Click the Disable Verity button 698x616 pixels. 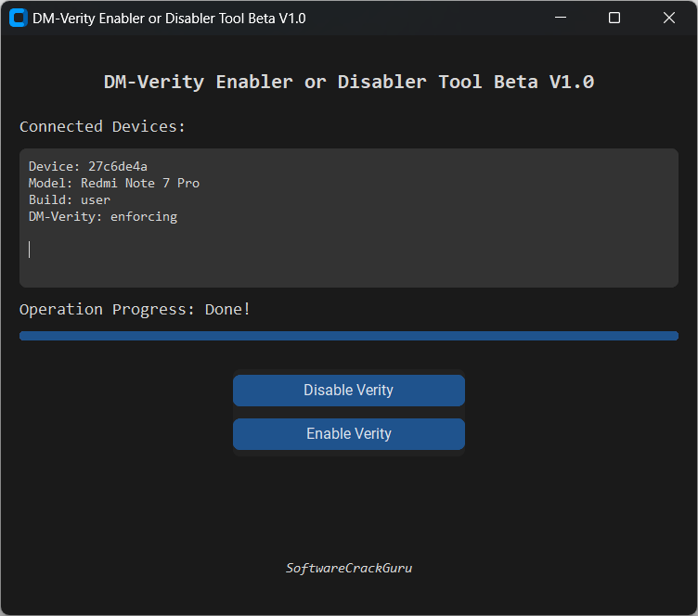pos(349,390)
